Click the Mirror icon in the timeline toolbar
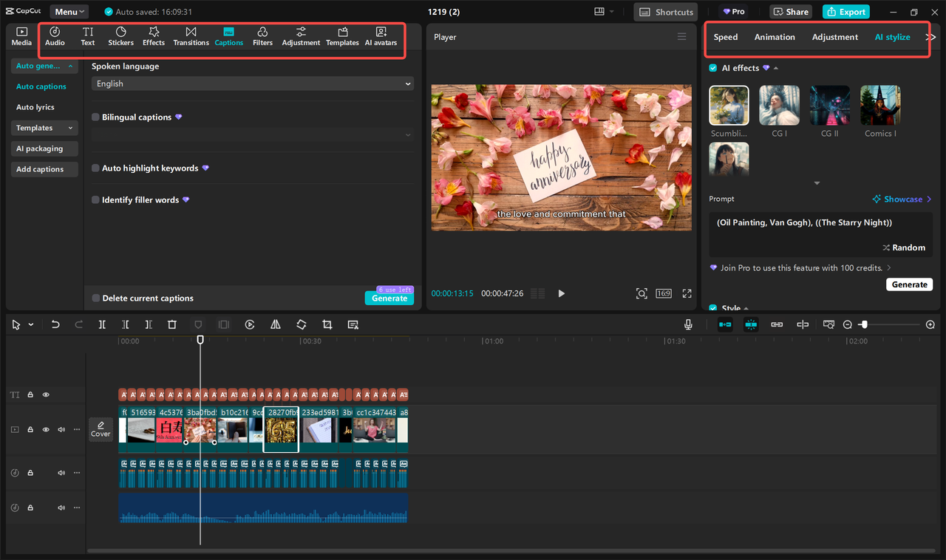Screen dimensions: 946x560 [275, 324]
